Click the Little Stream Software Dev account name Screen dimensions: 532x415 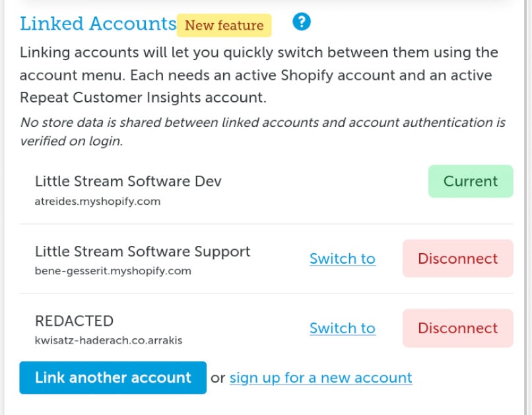(x=128, y=181)
